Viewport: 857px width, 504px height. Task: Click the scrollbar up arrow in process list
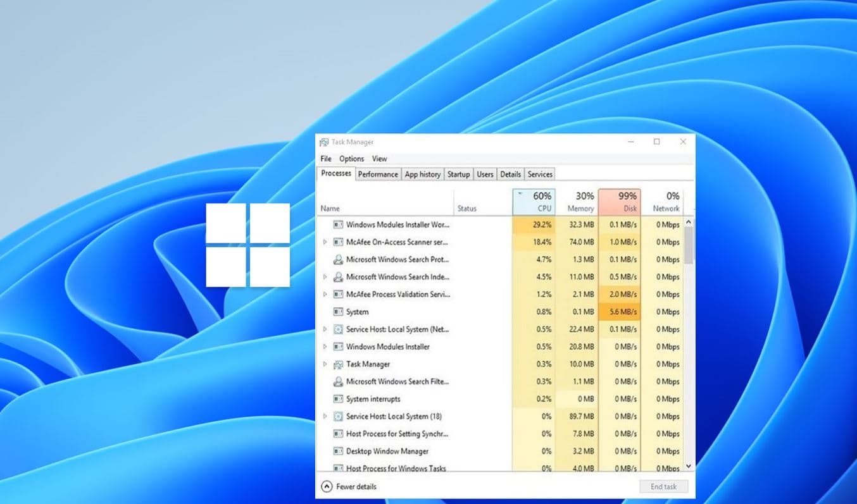[x=689, y=223]
